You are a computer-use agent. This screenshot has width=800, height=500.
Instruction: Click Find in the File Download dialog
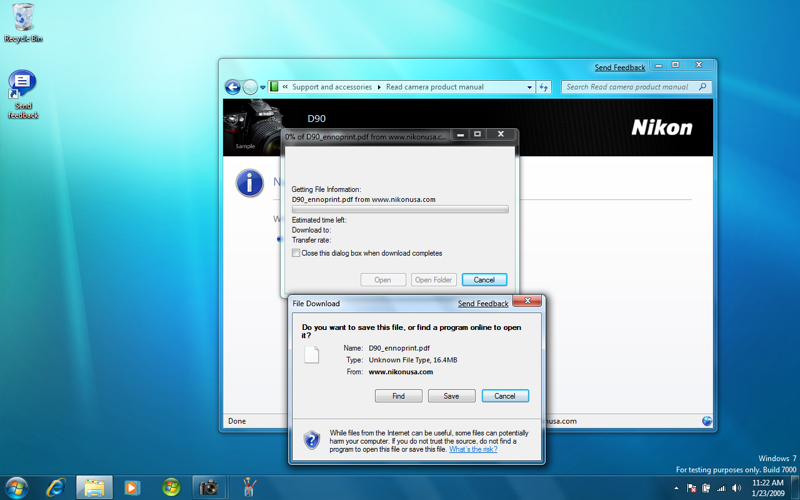[398, 396]
